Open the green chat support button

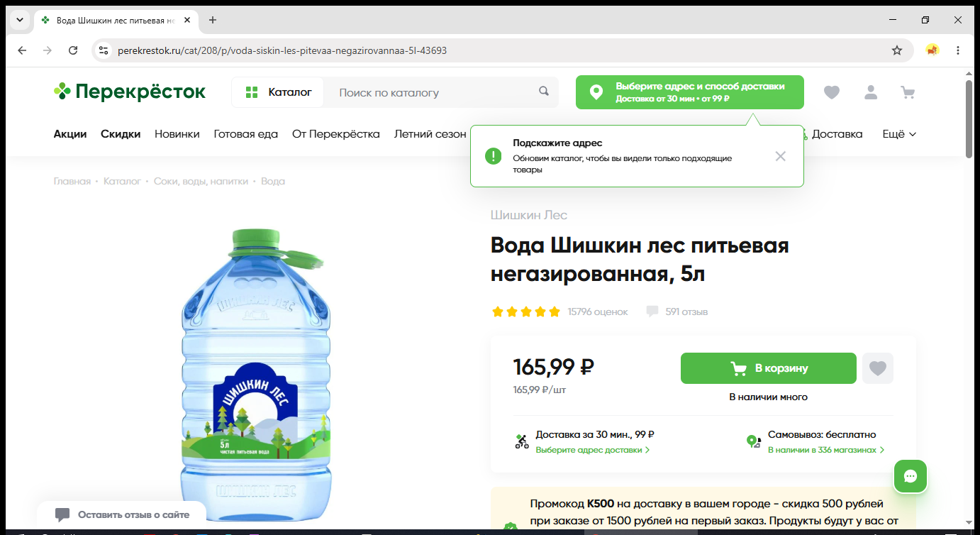[x=911, y=476]
